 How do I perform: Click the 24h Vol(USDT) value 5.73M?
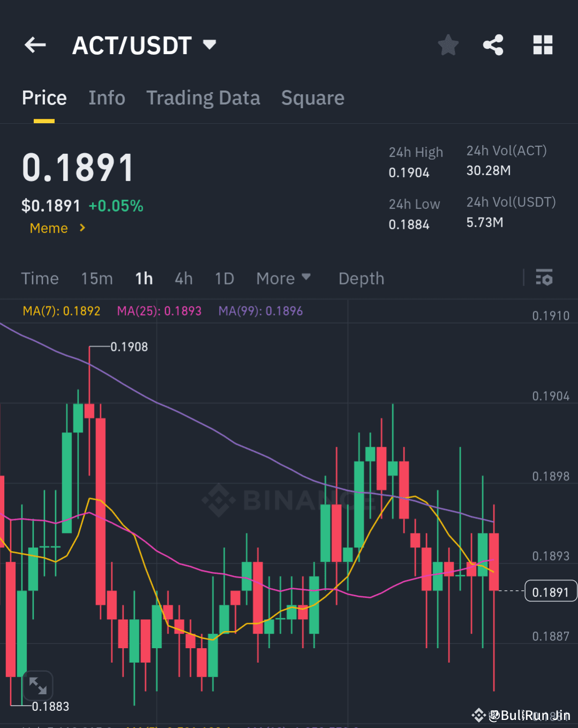click(485, 222)
